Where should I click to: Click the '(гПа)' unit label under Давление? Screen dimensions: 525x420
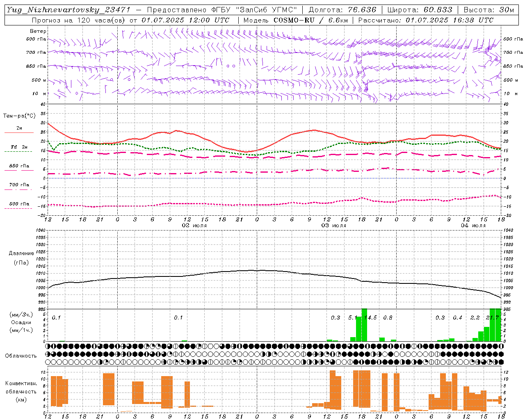tap(21, 262)
